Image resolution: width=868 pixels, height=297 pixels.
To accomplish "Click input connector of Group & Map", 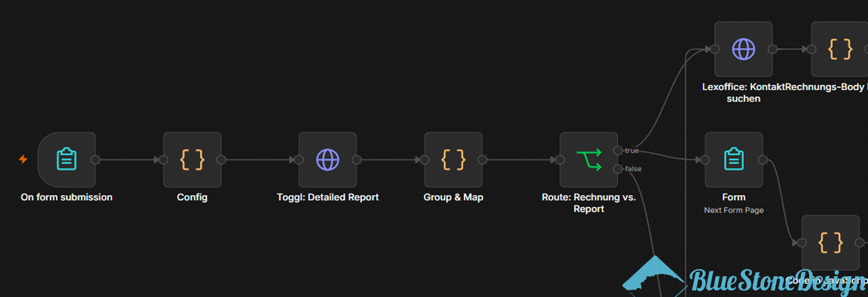I will (424, 160).
